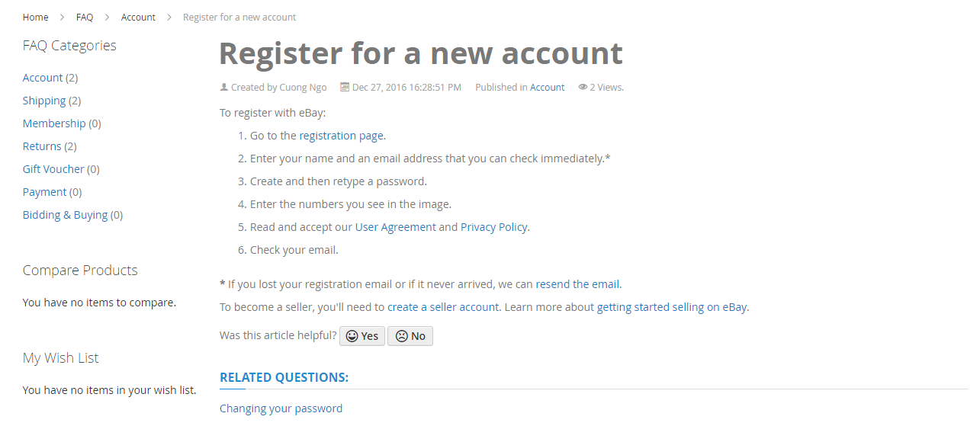
Task: Click the calendar icon next to the date
Action: (344, 87)
